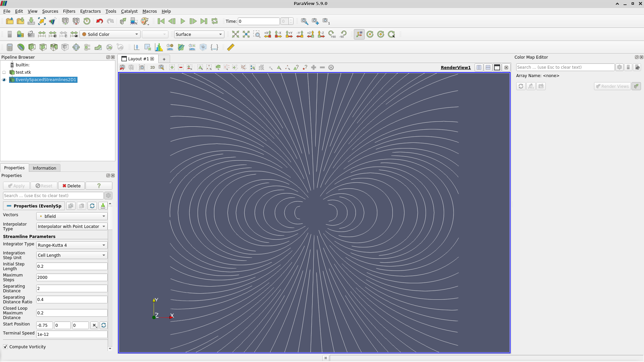Click the Apply button

click(16, 186)
